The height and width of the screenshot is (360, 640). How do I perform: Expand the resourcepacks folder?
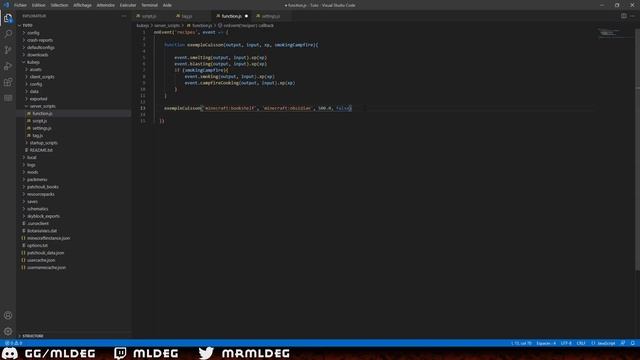pos(40,194)
